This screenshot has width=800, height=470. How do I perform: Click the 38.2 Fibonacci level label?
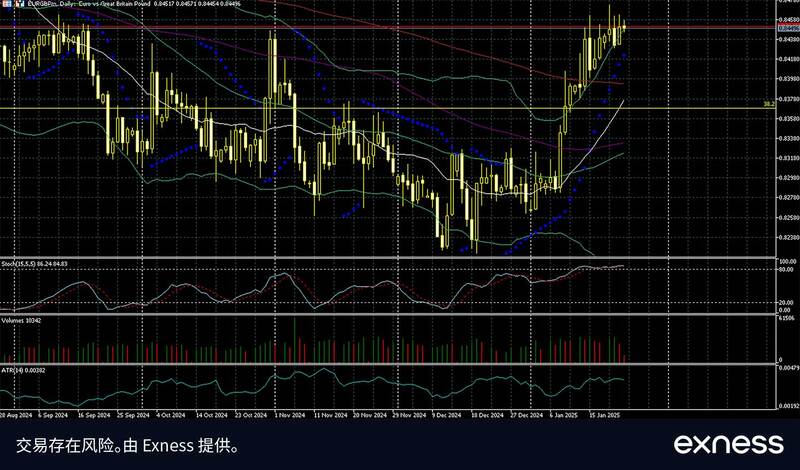pos(768,103)
